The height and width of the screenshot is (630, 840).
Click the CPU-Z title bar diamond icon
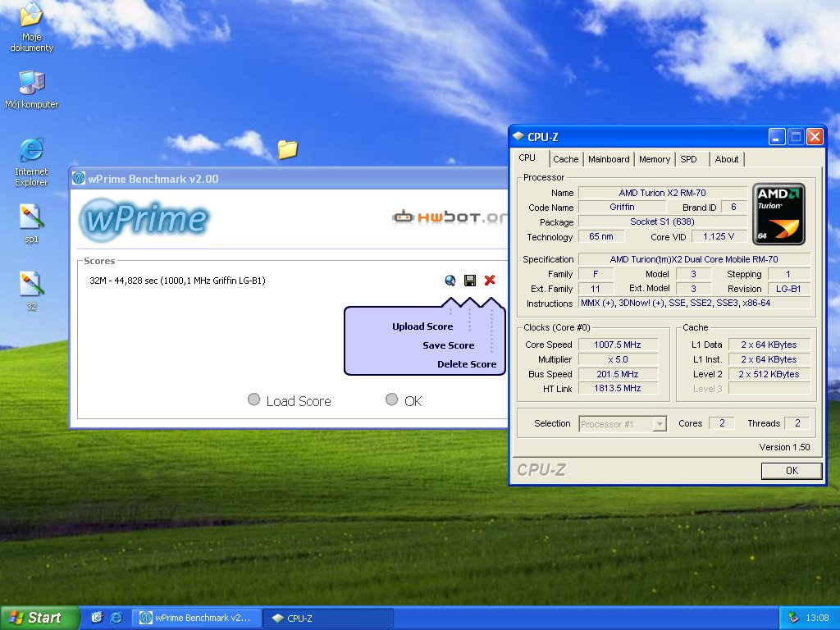[518, 136]
